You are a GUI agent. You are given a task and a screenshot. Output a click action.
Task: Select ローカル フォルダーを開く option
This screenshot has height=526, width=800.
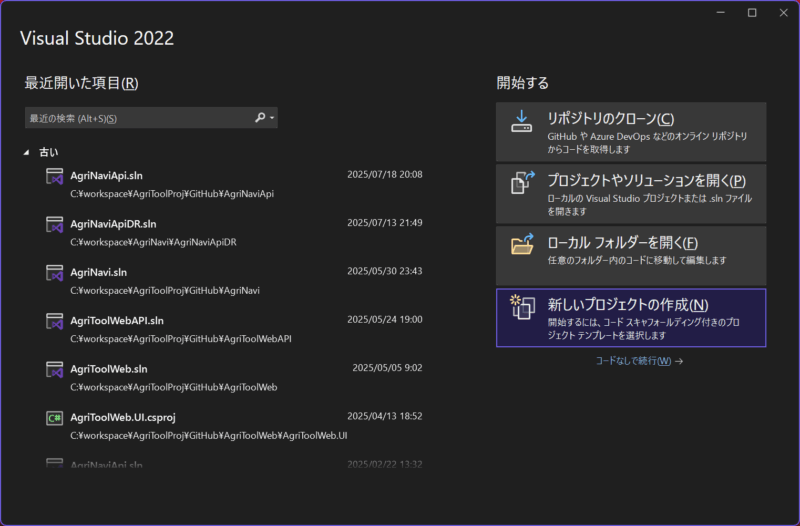[631, 254]
